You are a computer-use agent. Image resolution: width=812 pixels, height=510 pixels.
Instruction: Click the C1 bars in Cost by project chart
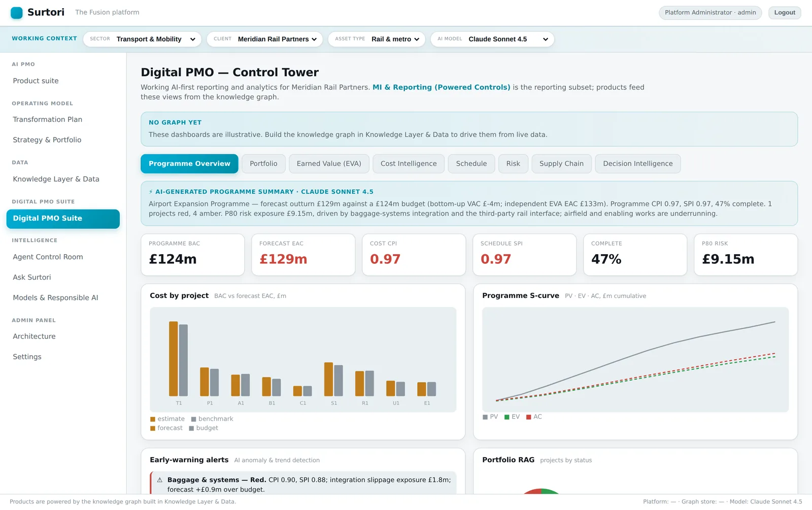(x=302, y=391)
